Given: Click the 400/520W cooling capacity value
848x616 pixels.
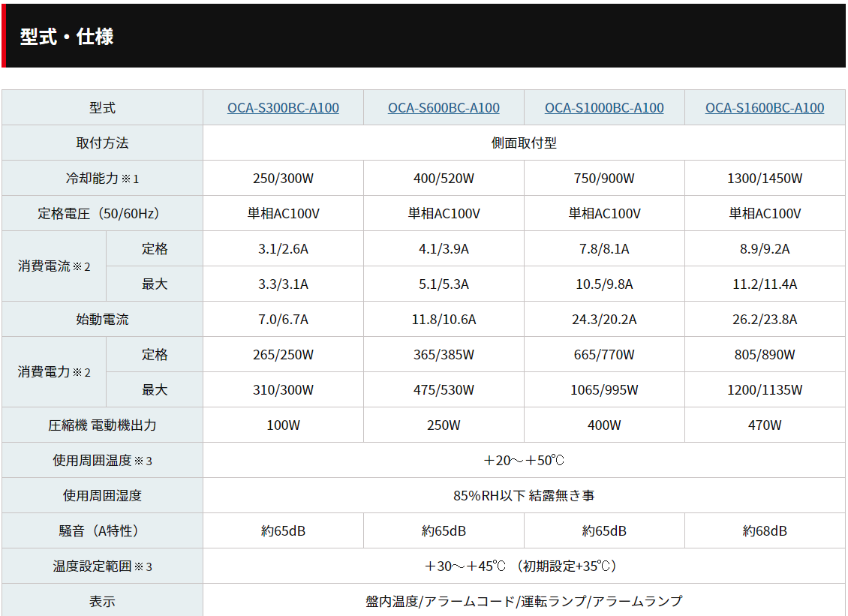Looking at the screenshot, I should point(444,178).
